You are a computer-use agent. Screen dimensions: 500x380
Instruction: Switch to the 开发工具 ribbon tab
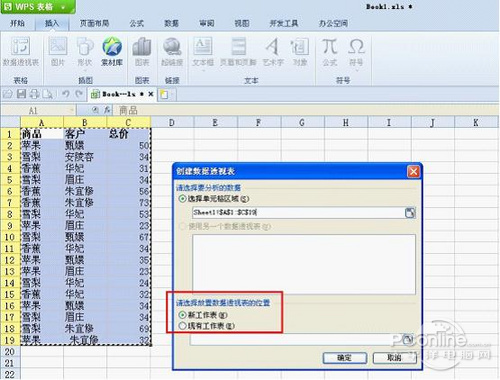tap(284, 23)
